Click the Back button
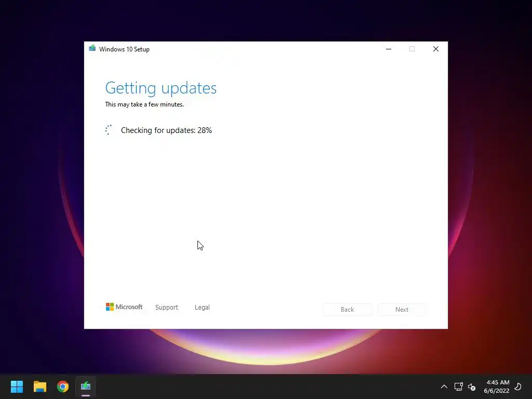Viewport: 532px width, 399px height. (348, 310)
